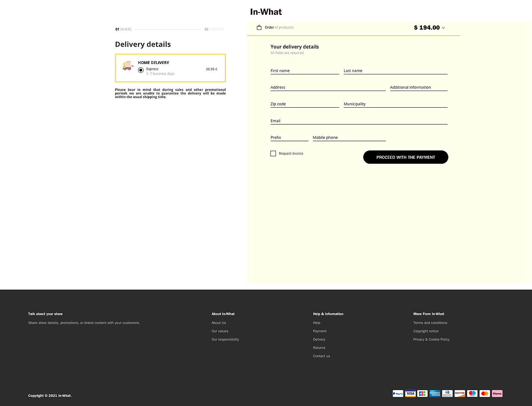Click the JCB card icon

point(423,394)
